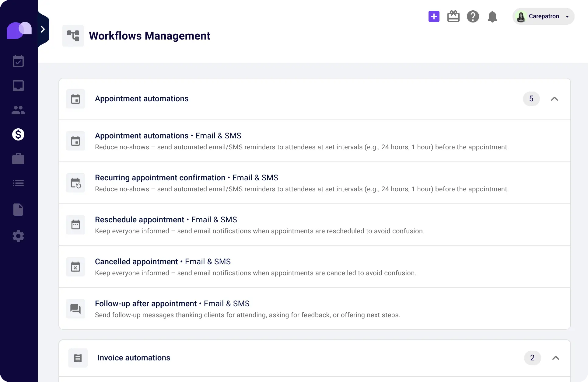Collapse the Appointment automations section
Image resolution: width=588 pixels, height=382 pixels.
pos(554,99)
